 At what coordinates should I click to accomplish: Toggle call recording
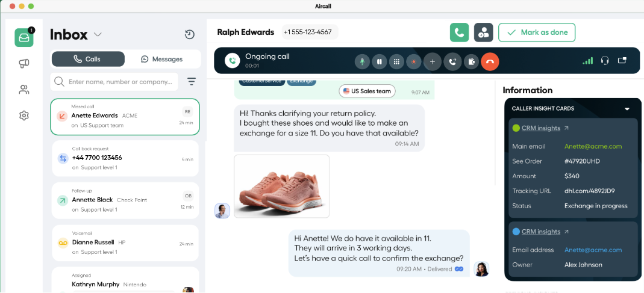click(x=413, y=61)
